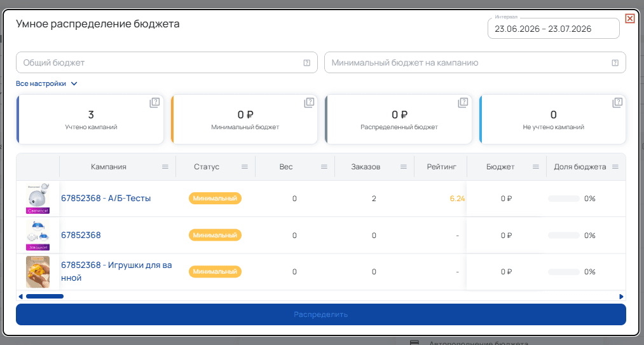The image size is (644, 345).
Task: Click Учтено кампаний card label
Action: point(91,127)
